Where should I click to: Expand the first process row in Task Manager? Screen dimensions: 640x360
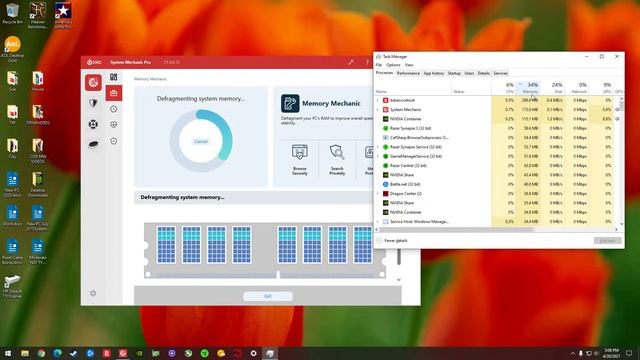coord(378,100)
